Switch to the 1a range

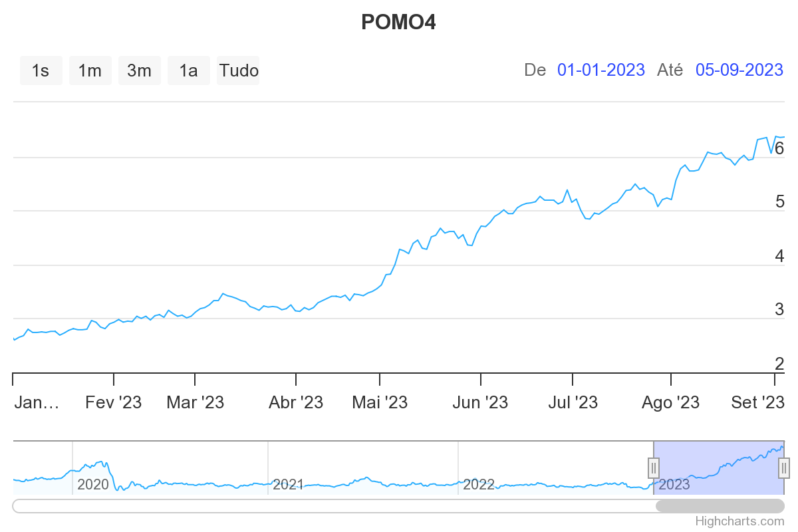pos(188,70)
